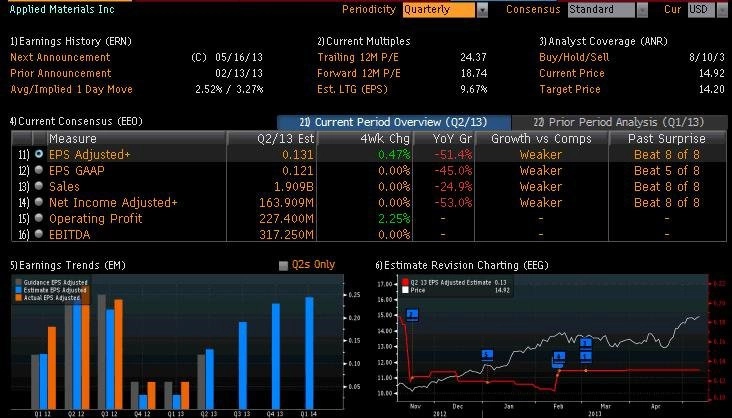Open the Cur USD currency dropdown

point(723,10)
